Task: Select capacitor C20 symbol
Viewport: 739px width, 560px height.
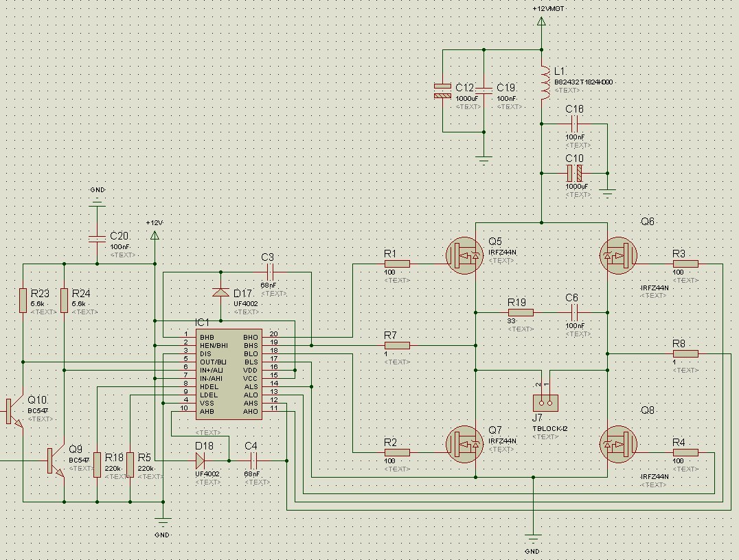Action: pyautogui.click(x=97, y=239)
